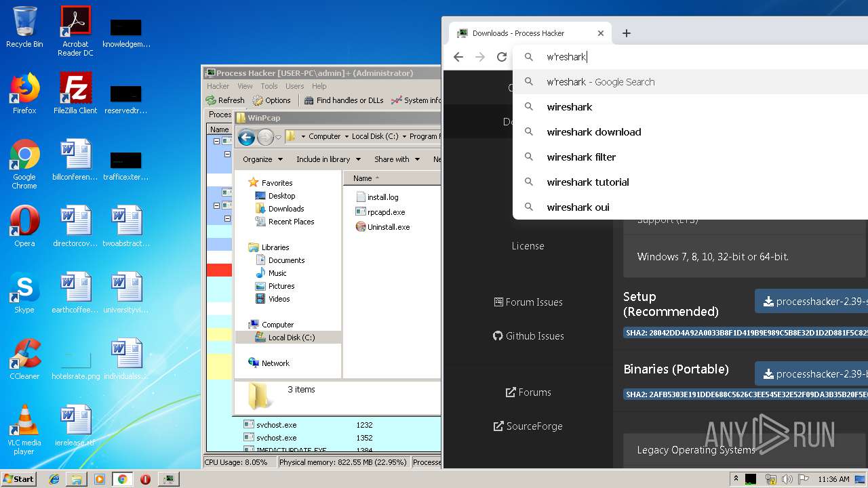Viewport: 868px width, 488px height.
Task: Launch Acrobat Reader DC shortcut
Action: click(x=75, y=32)
